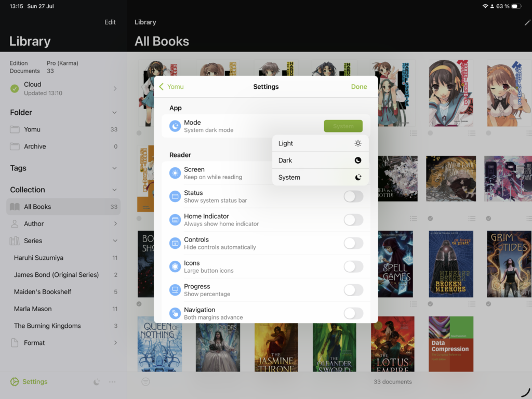Select Dark mode option
This screenshot has height=399, width=532.
[x=320, y=160]
